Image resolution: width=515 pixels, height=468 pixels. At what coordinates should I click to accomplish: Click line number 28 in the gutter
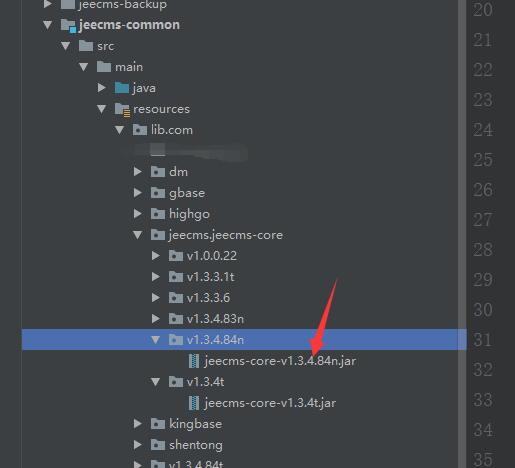coord(483,250)
